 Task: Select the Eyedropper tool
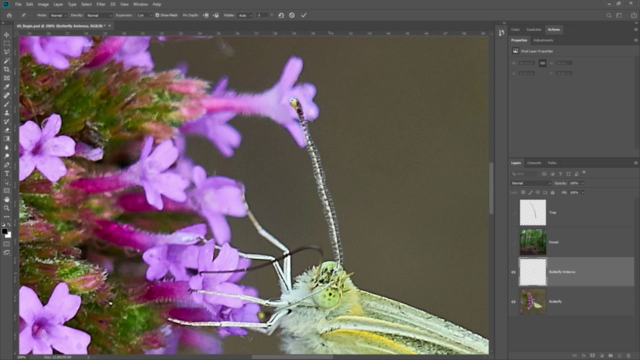(x=7, y=87)
